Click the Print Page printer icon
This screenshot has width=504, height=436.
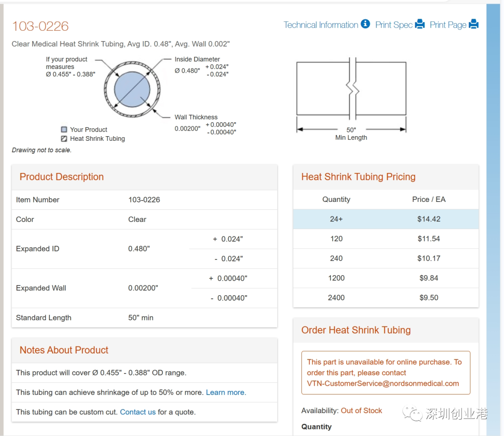coord(474,24)
